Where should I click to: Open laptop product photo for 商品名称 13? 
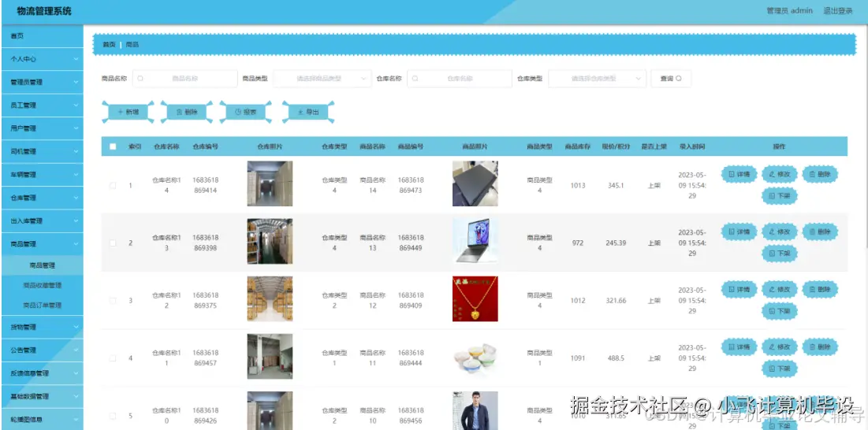(x=475, y=241)
